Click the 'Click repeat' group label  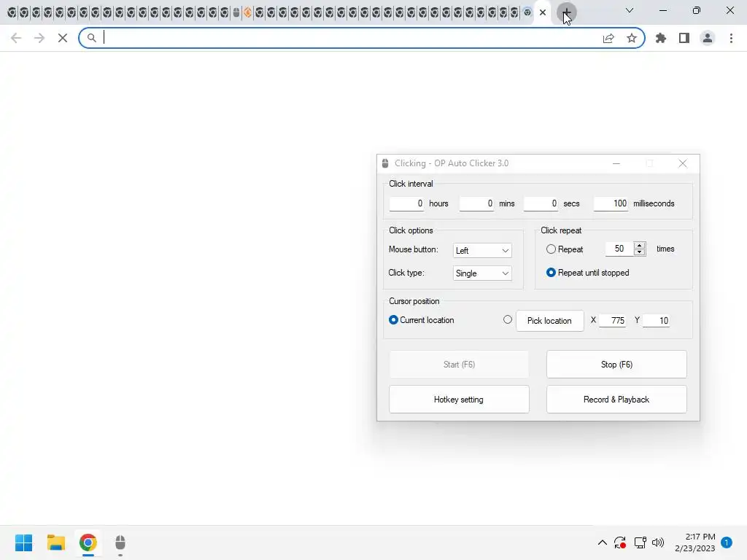tap(561, 230)
